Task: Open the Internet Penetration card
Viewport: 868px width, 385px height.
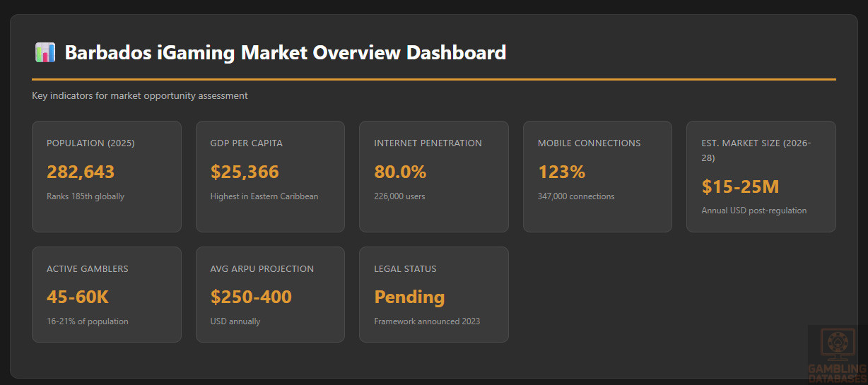Action: [433, 177]
